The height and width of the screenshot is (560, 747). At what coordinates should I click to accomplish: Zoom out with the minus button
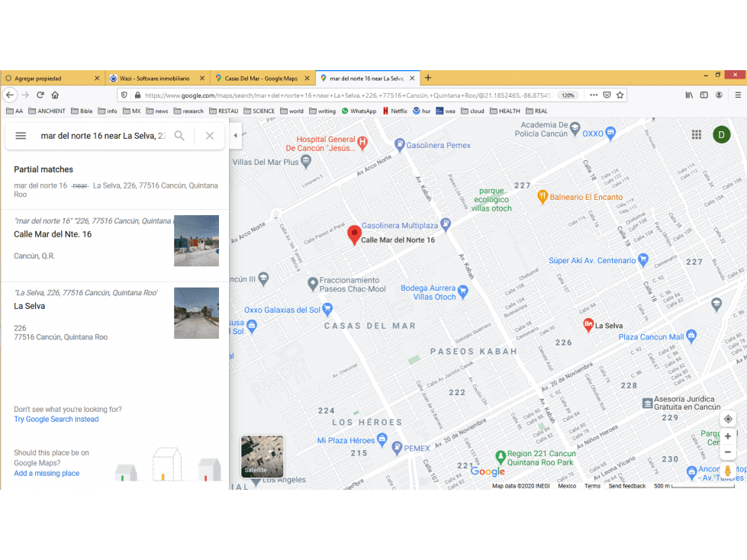click(728, 452)
